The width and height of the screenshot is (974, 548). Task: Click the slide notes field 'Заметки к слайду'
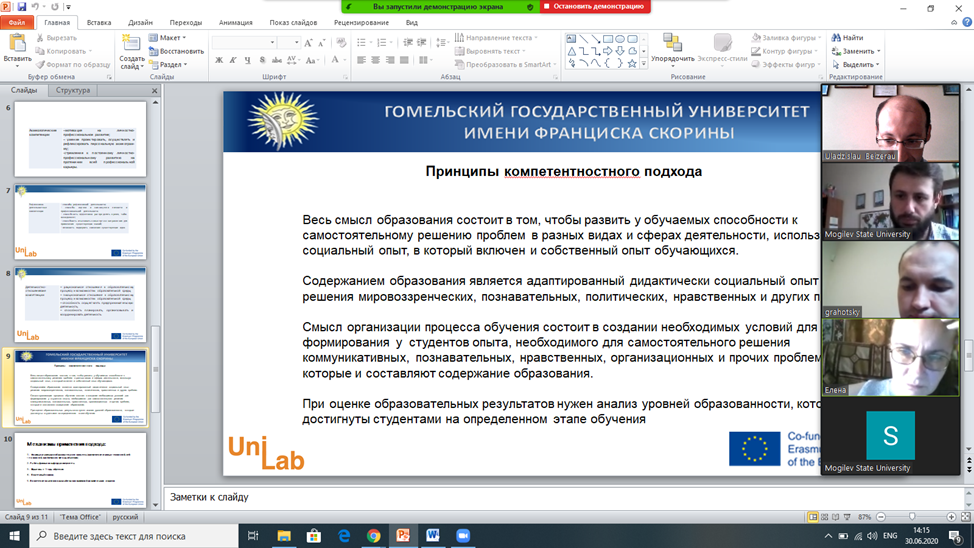(564, 497)
